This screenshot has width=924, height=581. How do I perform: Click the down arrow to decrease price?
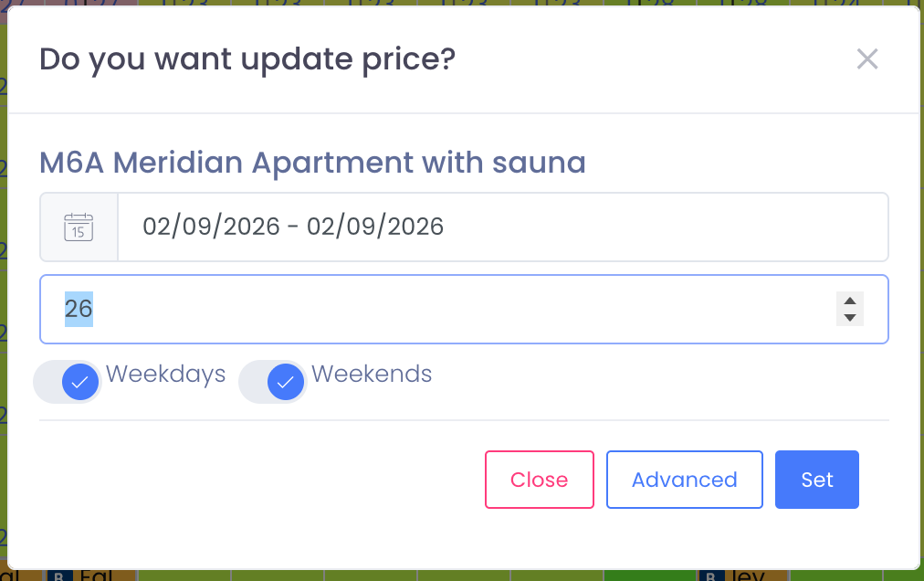849,317
